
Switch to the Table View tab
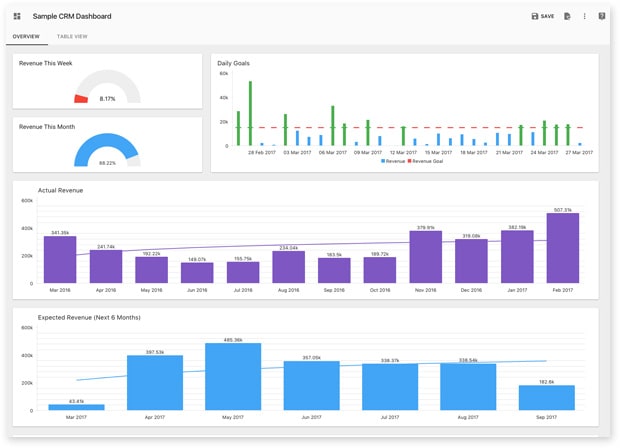[72, 36]
